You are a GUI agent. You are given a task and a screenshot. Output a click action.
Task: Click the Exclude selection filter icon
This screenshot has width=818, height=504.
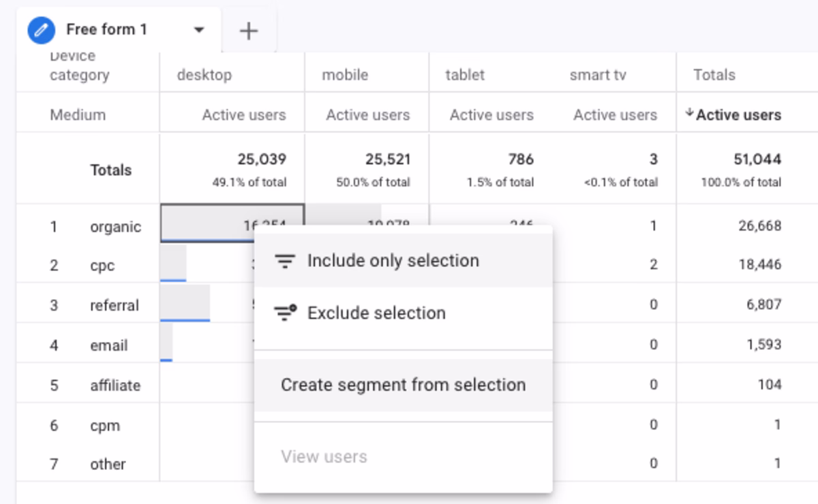tap(284, 313)
